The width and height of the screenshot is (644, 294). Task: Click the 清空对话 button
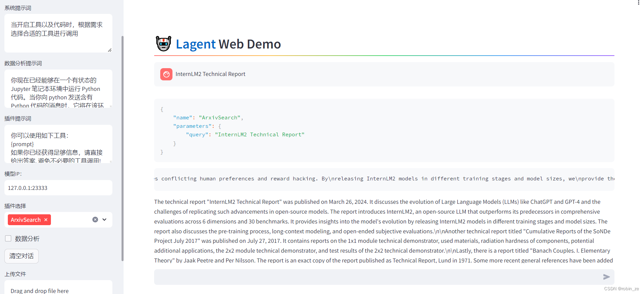click(21, 256)
